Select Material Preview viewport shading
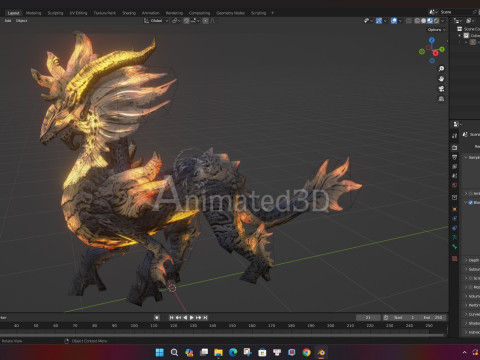The width and height of the screenshot is (480, 360). coord(430,21)
